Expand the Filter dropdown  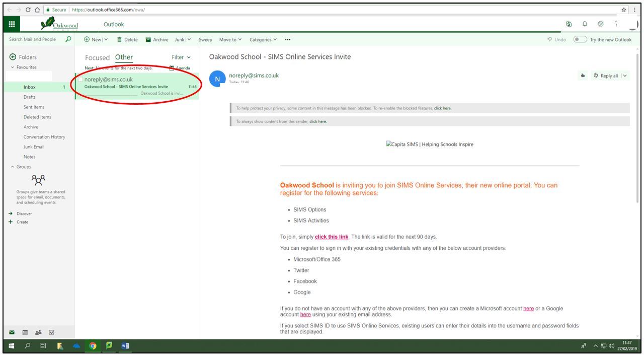click(181, 57)
